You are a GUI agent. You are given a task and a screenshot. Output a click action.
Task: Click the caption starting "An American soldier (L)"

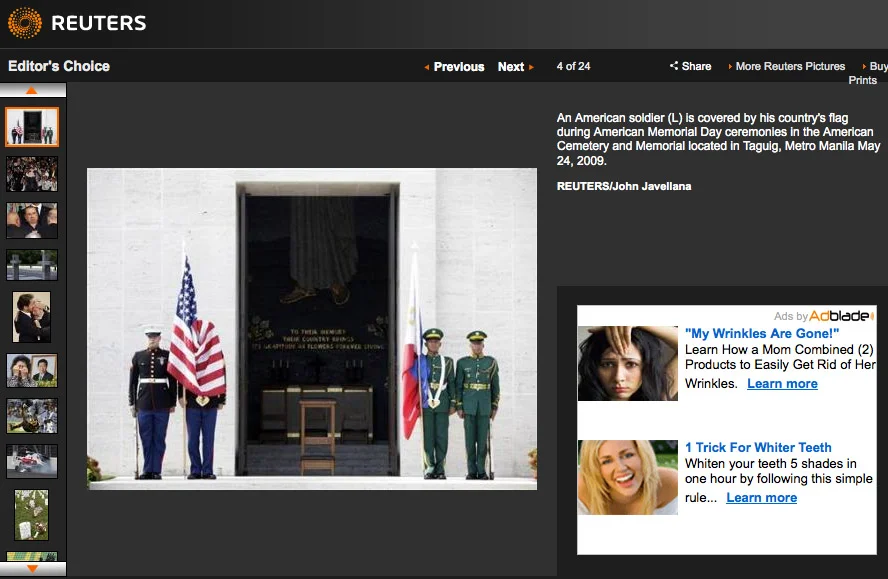718,139
